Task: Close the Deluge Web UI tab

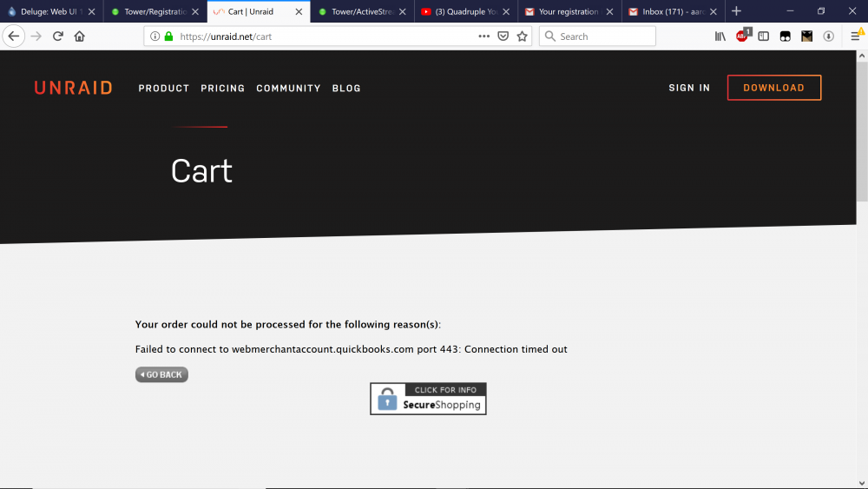Action: 91,11
